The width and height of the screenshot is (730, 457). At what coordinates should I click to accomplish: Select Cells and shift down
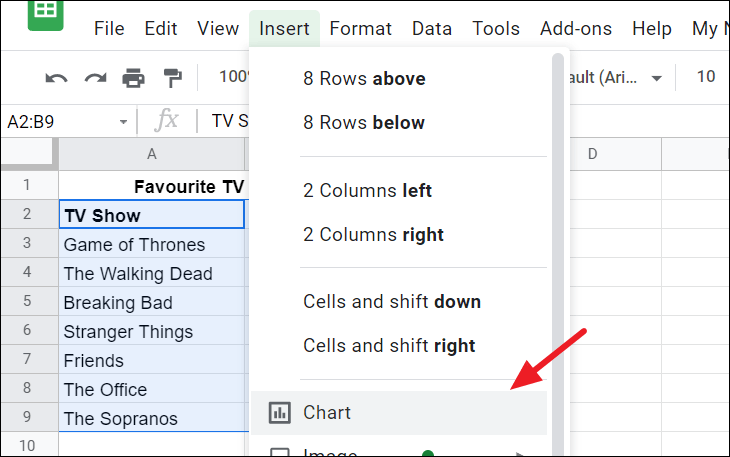pyautogui.click(x=392, y=301)
